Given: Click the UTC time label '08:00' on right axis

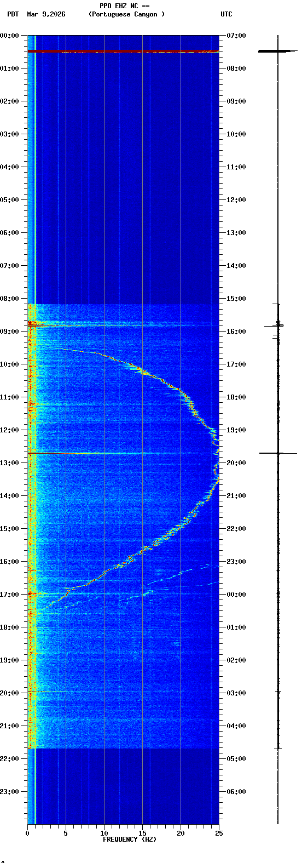Looking at the screenshot, I should pos(236,68).
